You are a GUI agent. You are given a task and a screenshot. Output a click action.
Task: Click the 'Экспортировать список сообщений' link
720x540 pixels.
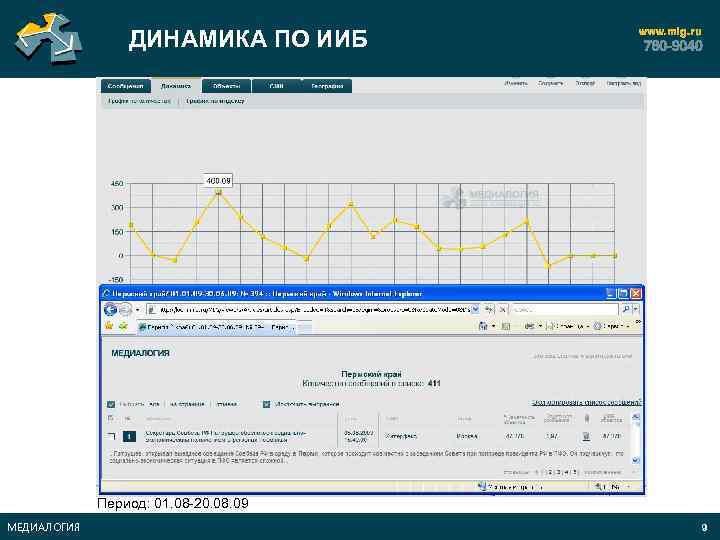pyautogui.click(x=587, y=403)
